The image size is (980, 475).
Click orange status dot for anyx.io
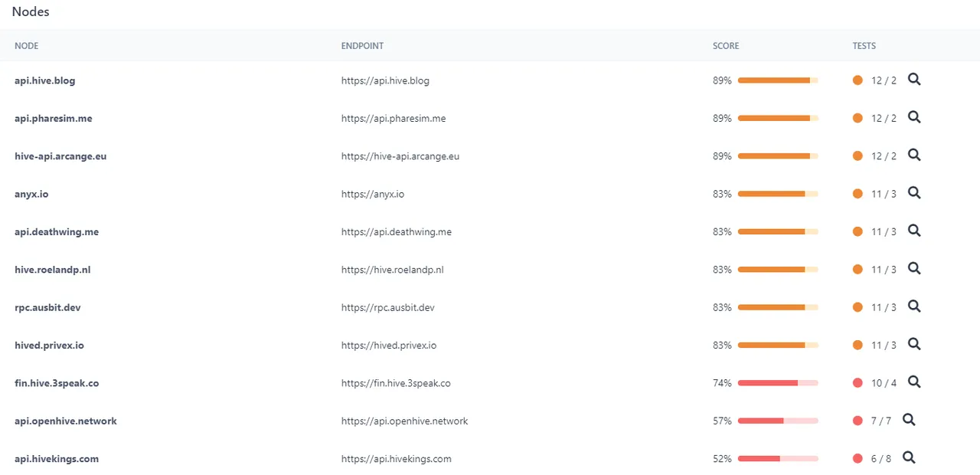click(857, 194)
